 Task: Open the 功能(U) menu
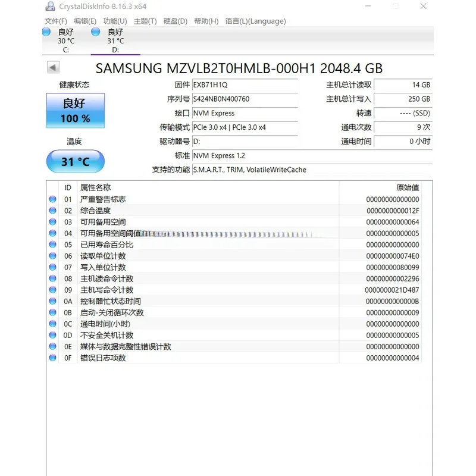point(115,21)
